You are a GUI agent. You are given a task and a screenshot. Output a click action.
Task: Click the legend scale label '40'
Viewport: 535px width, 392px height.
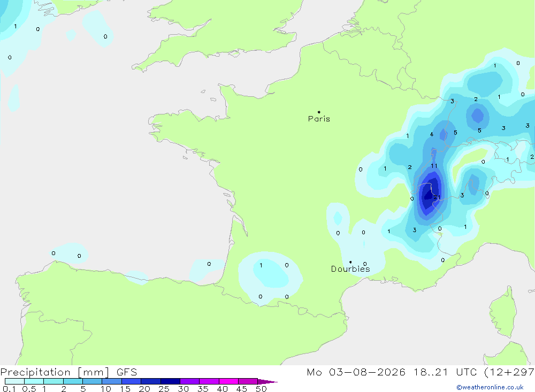222,389
